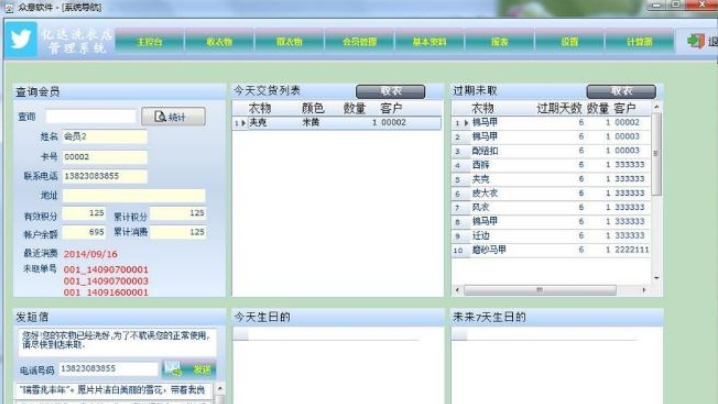
Task: Click the up arrow of 过期未取 vertical scrollbar
Action: coord(657,107)
